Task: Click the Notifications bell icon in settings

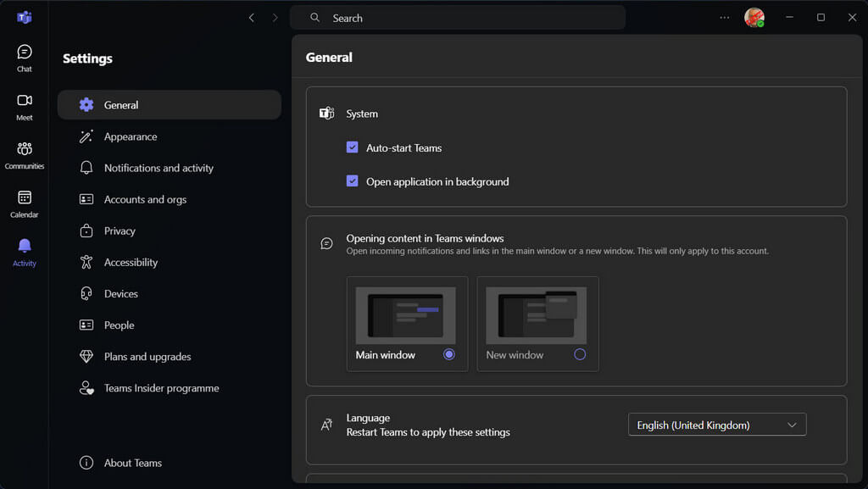Action: pyautogui.click(x=86, y=168)
